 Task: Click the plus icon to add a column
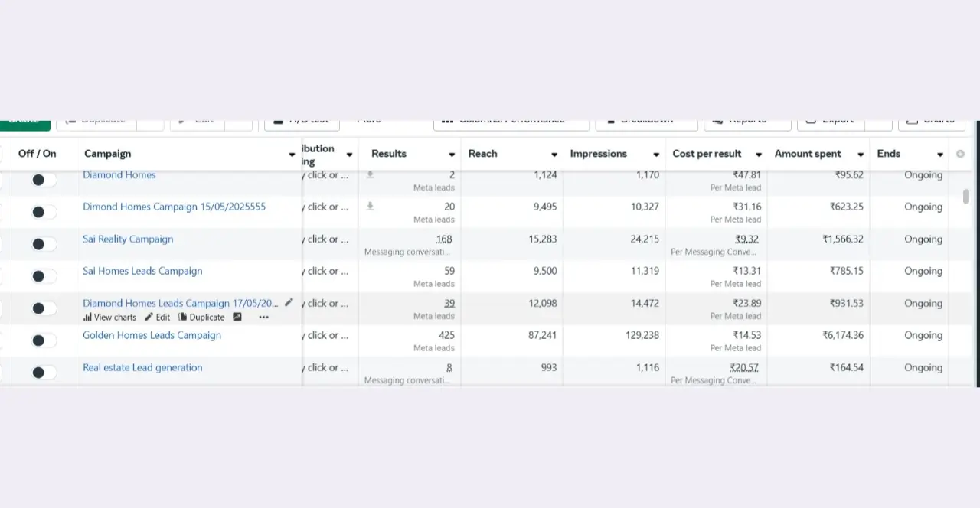960,154
